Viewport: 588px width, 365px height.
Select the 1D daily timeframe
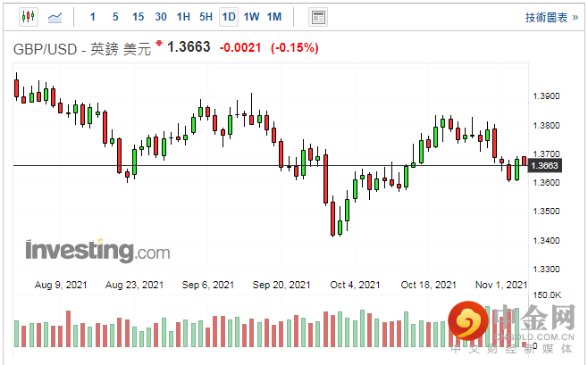[229, 16]
